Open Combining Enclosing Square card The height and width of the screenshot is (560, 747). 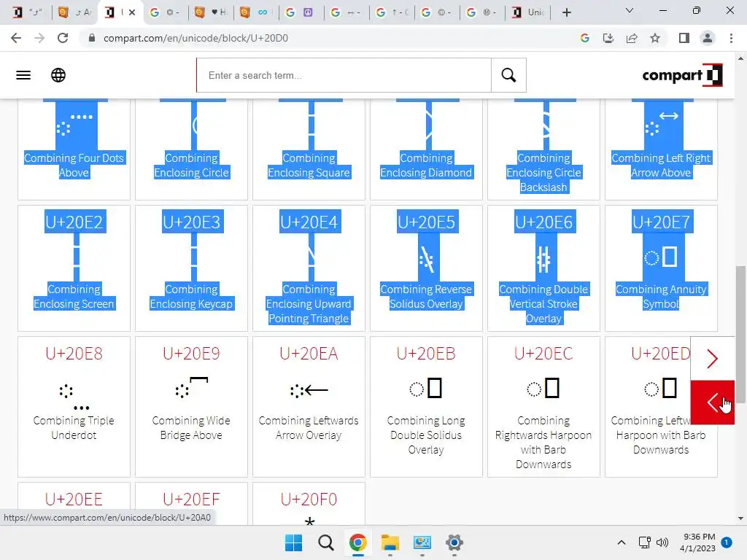click(309, 149)
